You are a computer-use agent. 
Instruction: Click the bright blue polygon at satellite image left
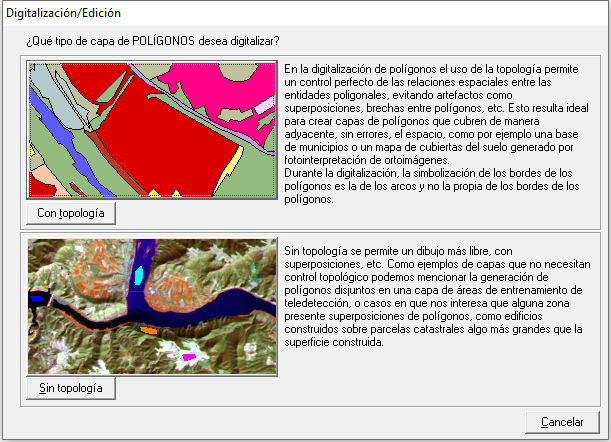pos(38,298)
